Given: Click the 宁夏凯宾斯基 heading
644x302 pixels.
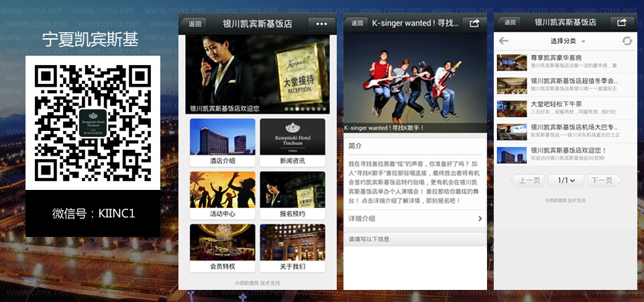Looking at the screenshot, I should (x=91, y=40).
